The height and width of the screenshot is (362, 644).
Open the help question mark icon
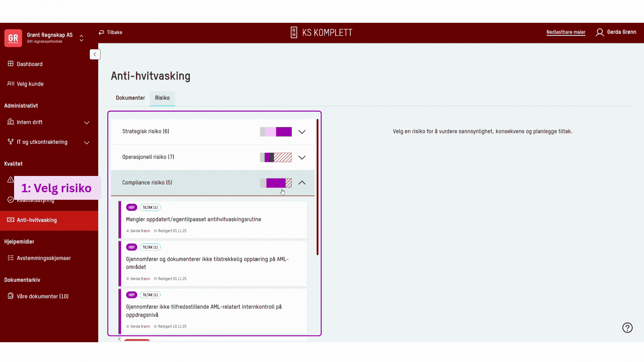pyautogui.click(x=627, y=327)
